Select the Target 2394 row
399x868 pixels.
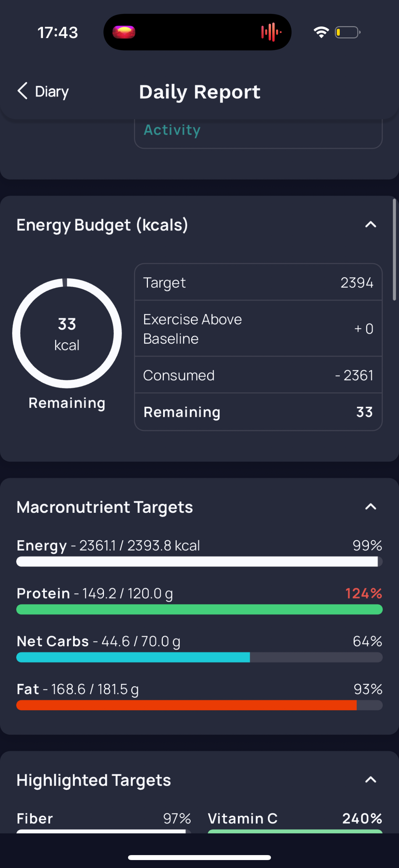(258, 282)
